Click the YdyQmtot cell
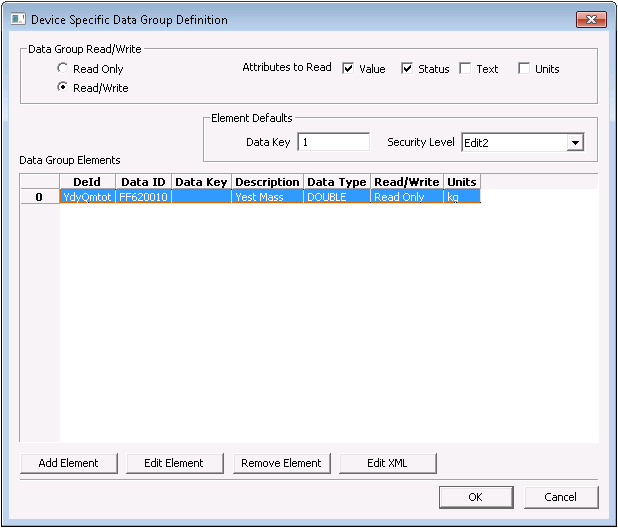 pyautogui.click(x=87, y=197)
